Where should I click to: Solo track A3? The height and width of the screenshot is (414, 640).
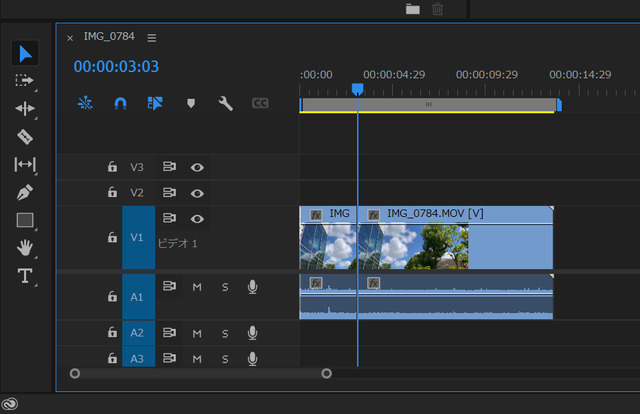coord(225,359)
